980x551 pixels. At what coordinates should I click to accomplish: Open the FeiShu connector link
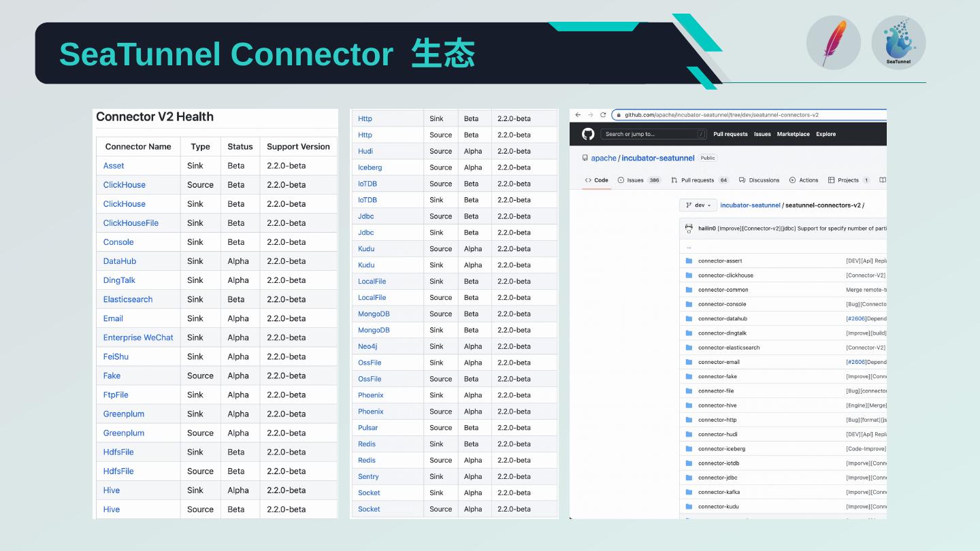116,356
